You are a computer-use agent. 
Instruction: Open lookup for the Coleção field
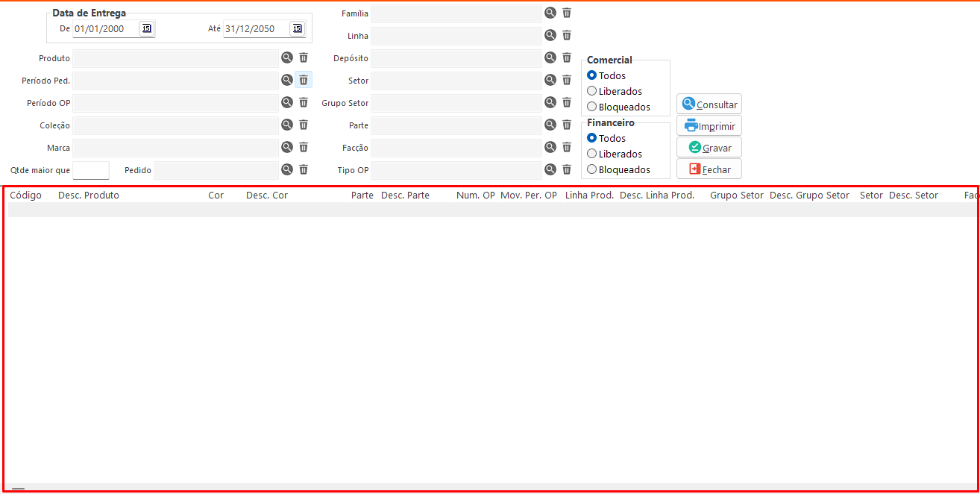[x=286, y=125]
